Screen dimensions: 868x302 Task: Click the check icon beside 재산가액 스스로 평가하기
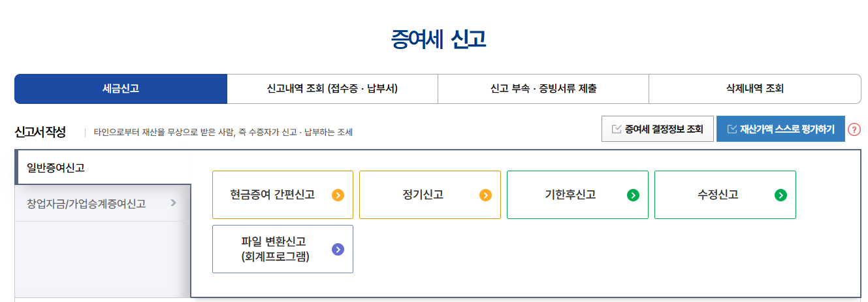point(731,129)
